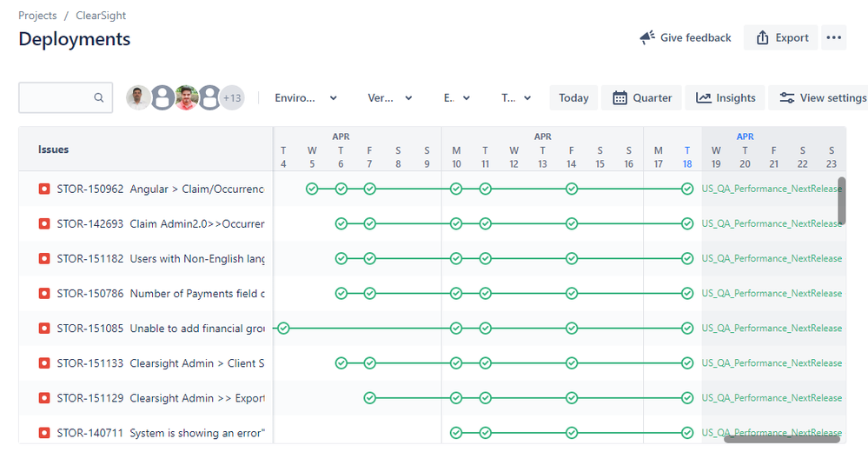This screenshot has height=452, width=868.
Task: Click the search magnifier icon
Action: pyautogui.click(x=98, y=97)
